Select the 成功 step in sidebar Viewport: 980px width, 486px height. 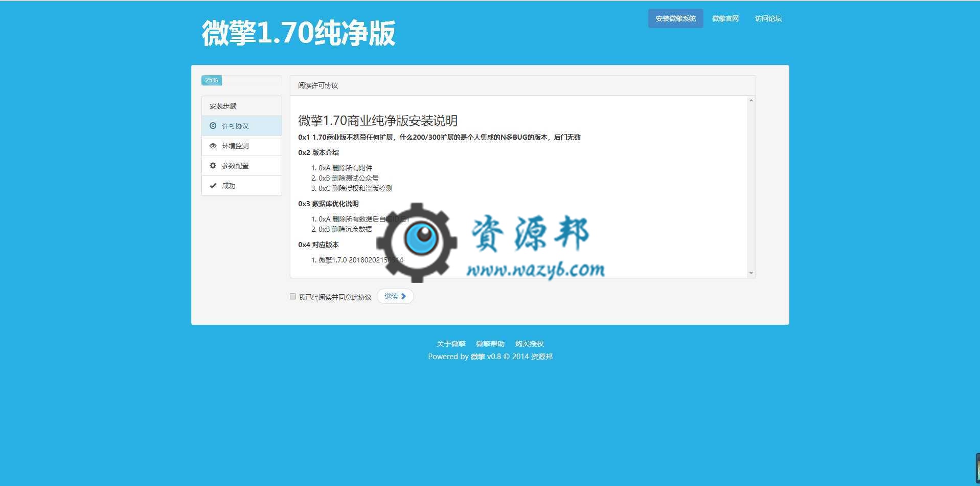(x=242, y=186)
